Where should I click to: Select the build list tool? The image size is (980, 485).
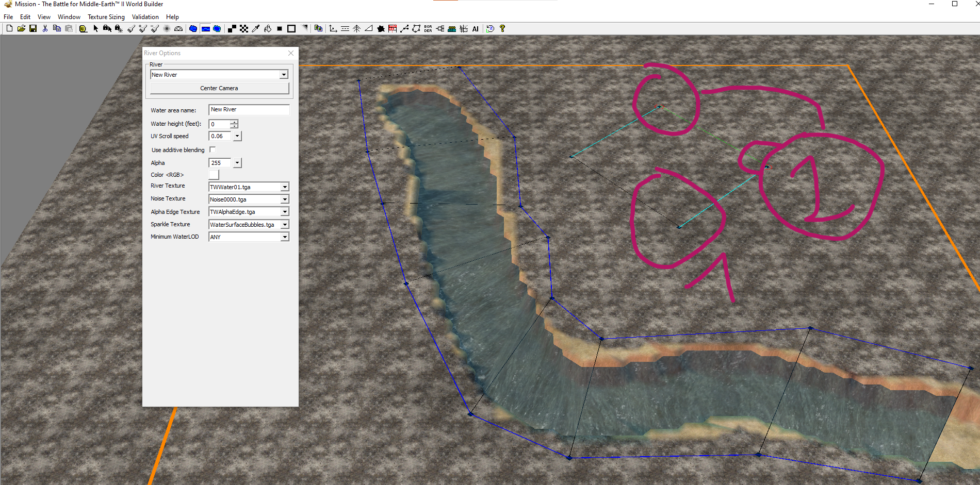click(393, 28)
